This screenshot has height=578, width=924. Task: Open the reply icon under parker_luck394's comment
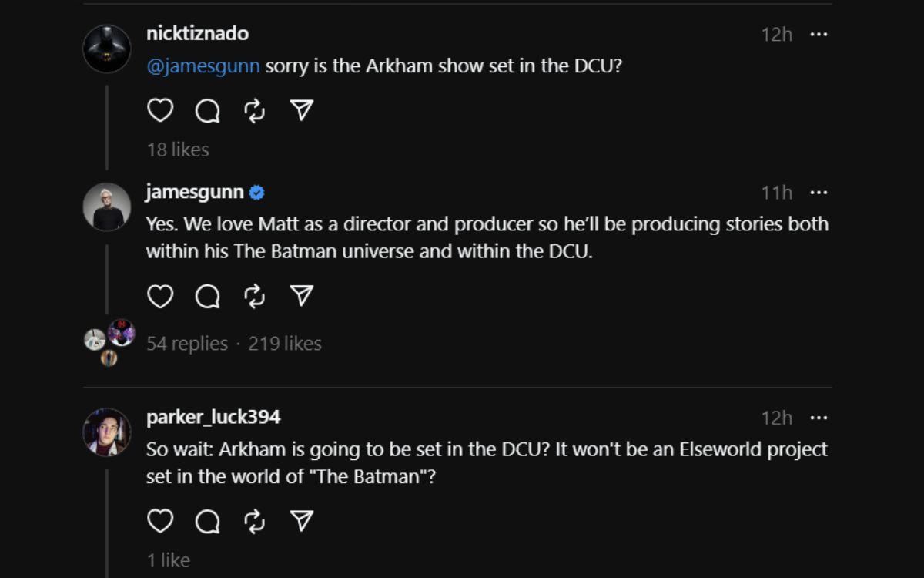[x=206, y=521]
